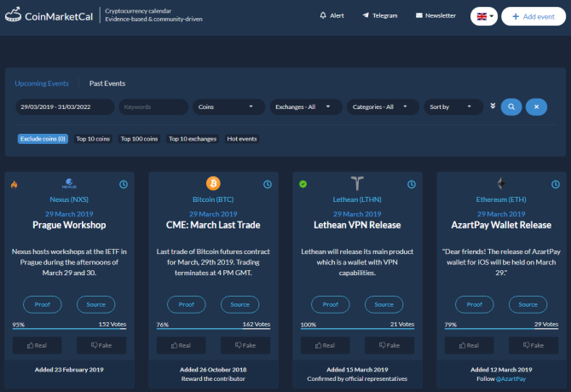Open Proof for Prague Workshop
This screenshot has width=571, height=392.
[x=43, y=304]
